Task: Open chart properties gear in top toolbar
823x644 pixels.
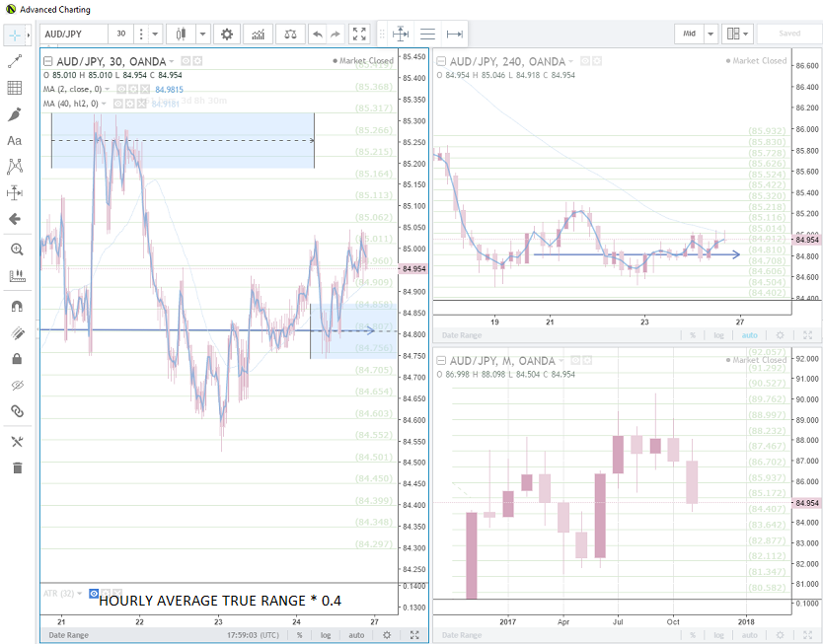Action: click(x=227, y=35)
